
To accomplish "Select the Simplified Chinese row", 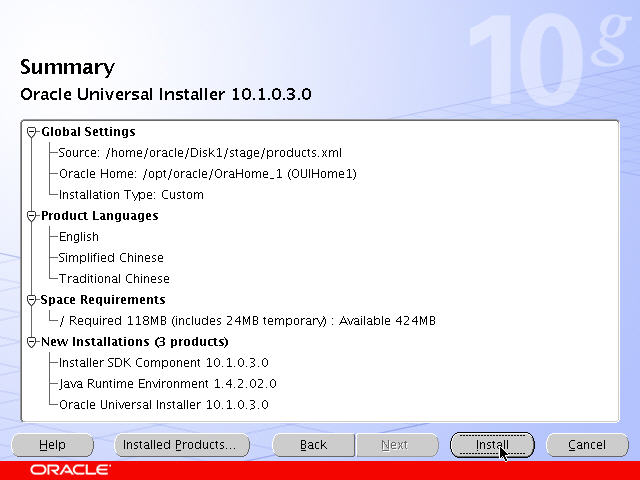I will coord(111,258).
